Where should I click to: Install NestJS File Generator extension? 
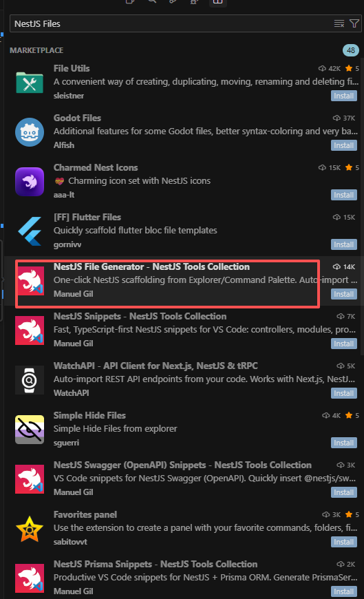click(x=344, y=294)
